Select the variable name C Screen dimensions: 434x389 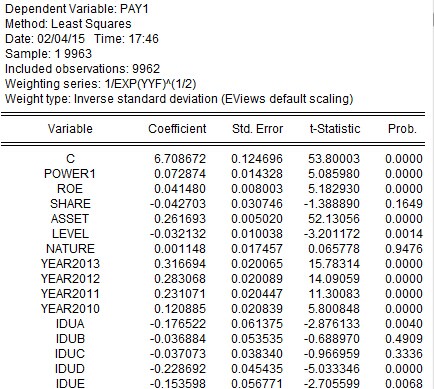[70, 159]
